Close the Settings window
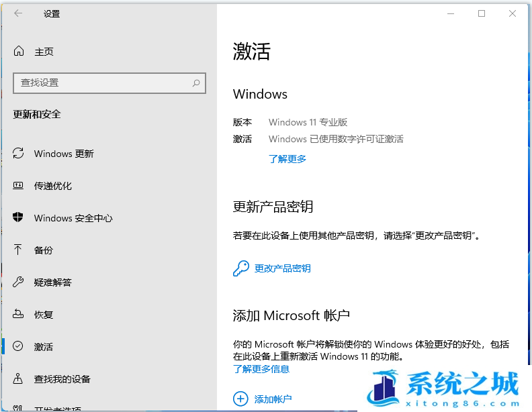 [x=513, y=13]
